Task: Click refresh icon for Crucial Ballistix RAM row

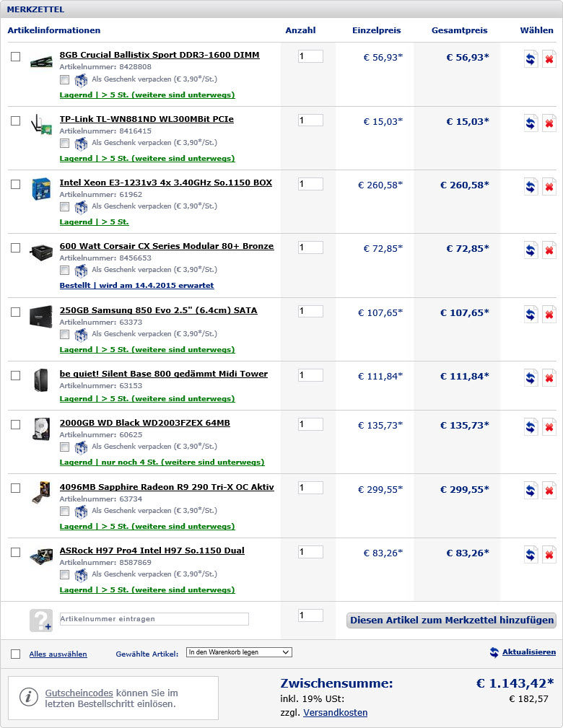Action: (531, 59)
